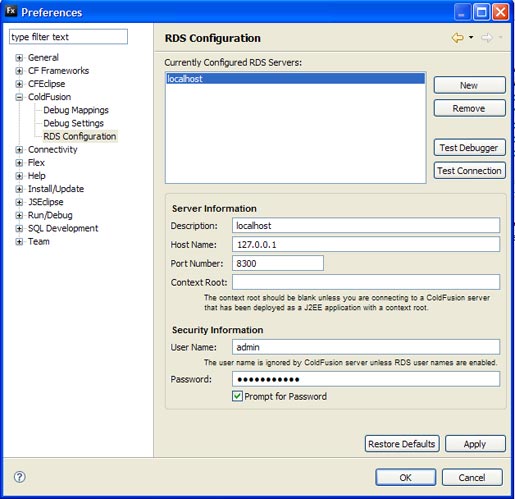Select localhost in the RDS servers list

(x=295, y=79)
